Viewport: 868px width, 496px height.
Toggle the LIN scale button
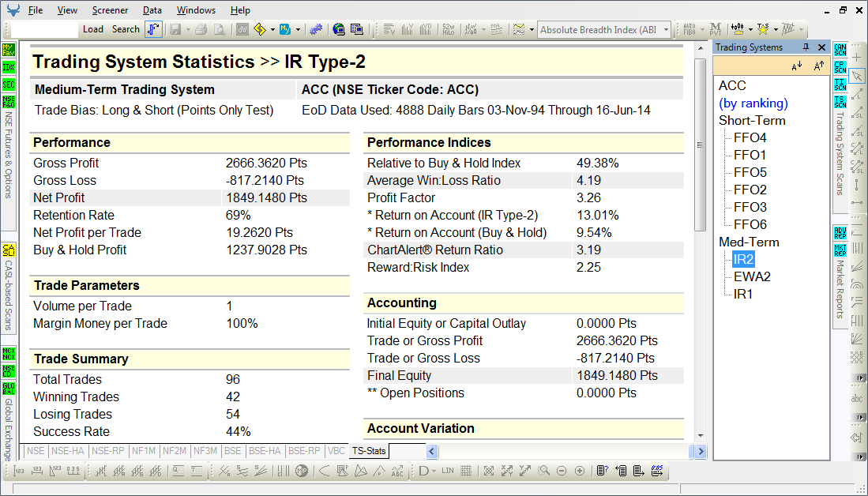tap(447, 471)
